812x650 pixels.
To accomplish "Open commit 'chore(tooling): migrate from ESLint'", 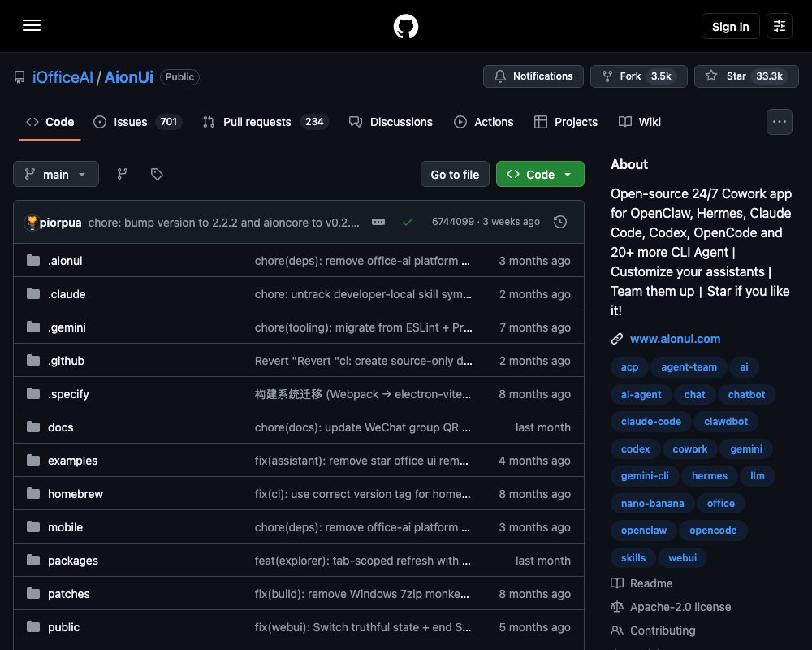I will pyautogui.click(x=363, y=327).
